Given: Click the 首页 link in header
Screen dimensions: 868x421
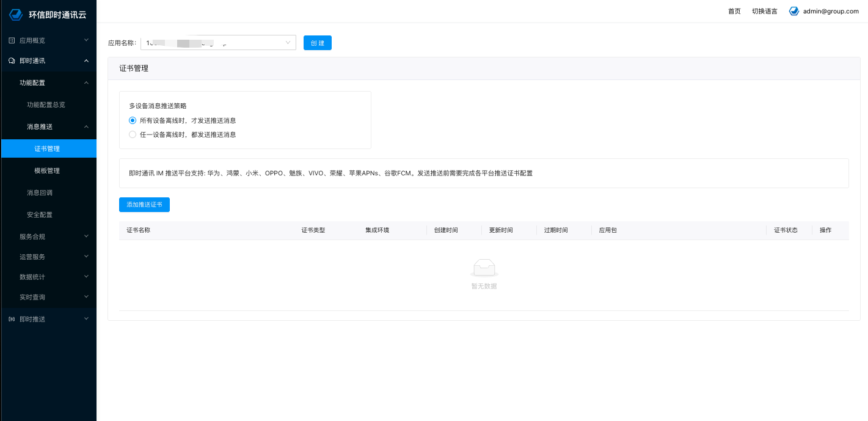Looking at the screenshot, I should pyautogui.click(x=734, y=11).
